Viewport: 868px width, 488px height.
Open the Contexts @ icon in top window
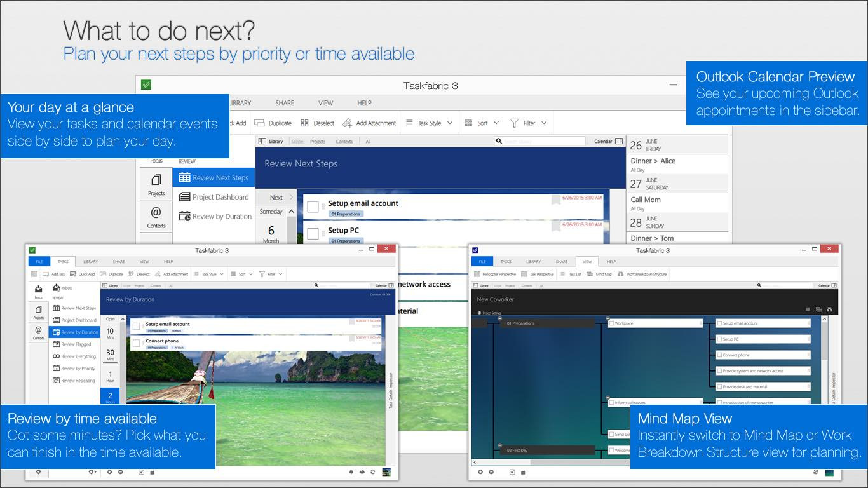[x=156, y=212]
